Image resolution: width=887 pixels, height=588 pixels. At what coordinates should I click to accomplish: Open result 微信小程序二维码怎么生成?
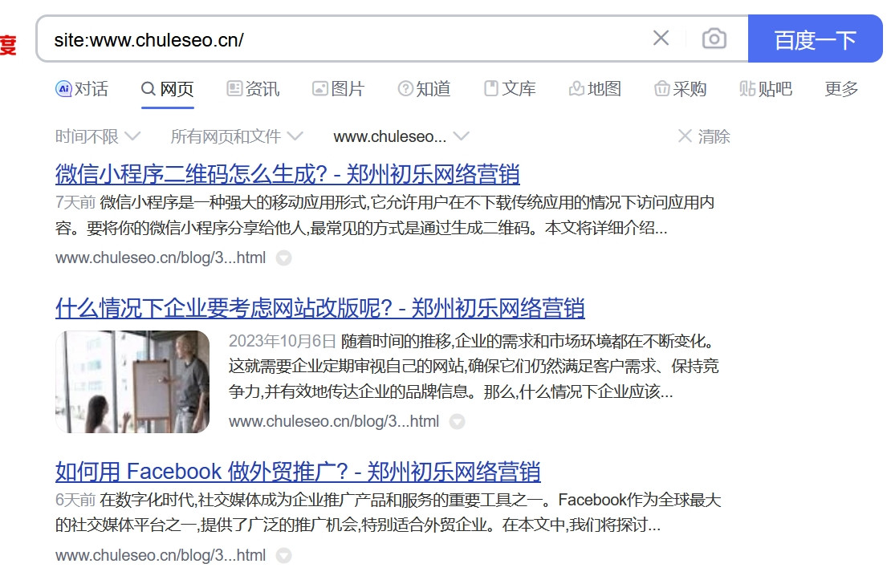pos(287,174)
